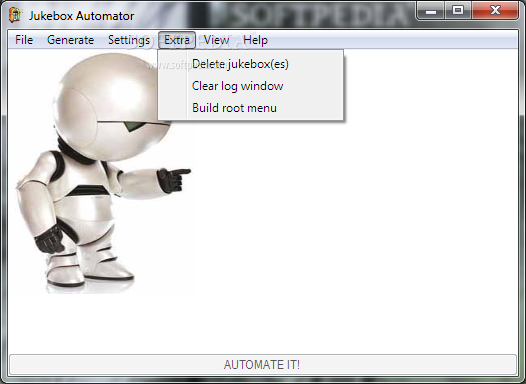
Task: Open the File menu
Action: coord(24,40)
